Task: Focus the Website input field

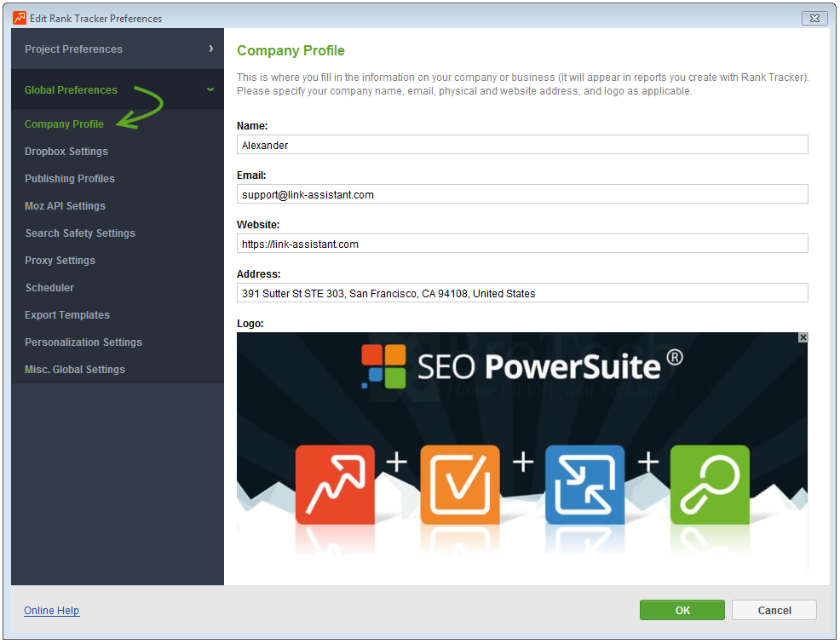Action: [522, 244]
